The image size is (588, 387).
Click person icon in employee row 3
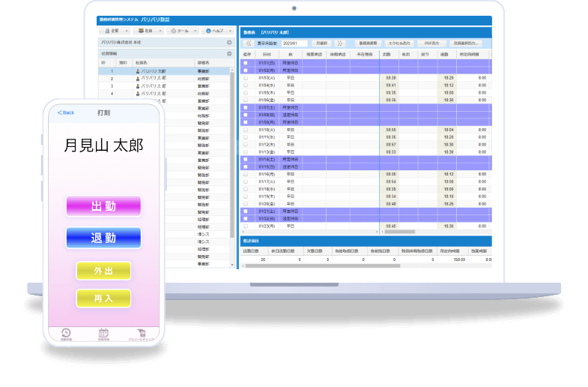138,86
